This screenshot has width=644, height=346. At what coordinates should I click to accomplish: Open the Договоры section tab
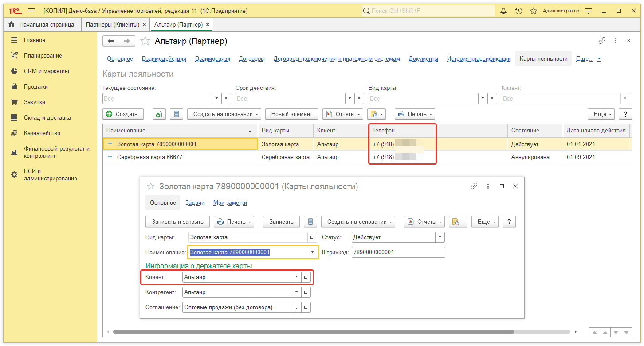[x=251, y=59]
